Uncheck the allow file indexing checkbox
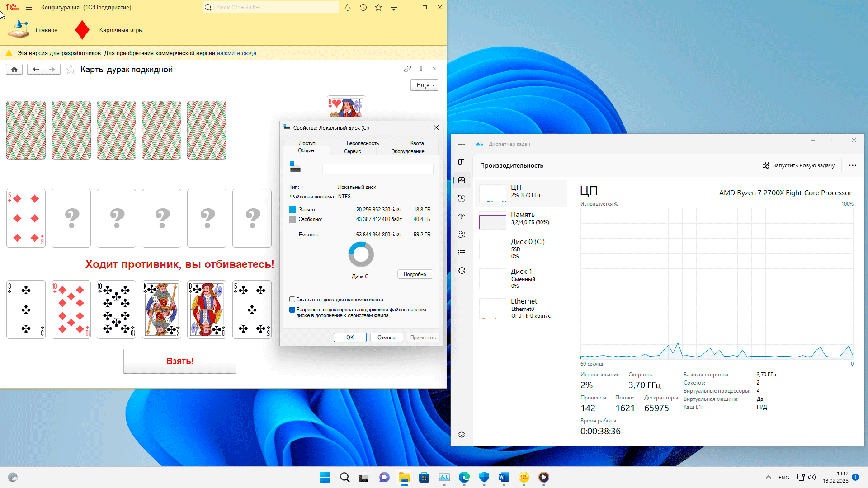The height and width of the screenshot is (488, 868). click(292, 310)
